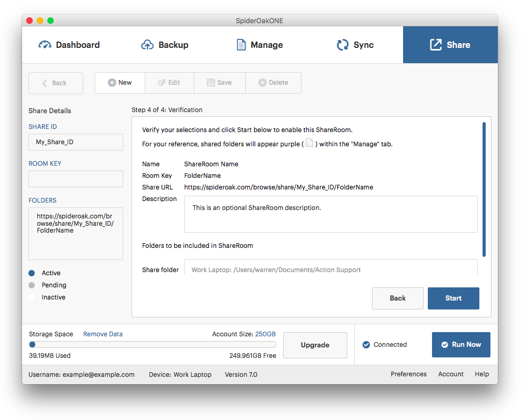Click the Share export icon
The height and width of the screenshot is (420, 532).
(436, 45)
